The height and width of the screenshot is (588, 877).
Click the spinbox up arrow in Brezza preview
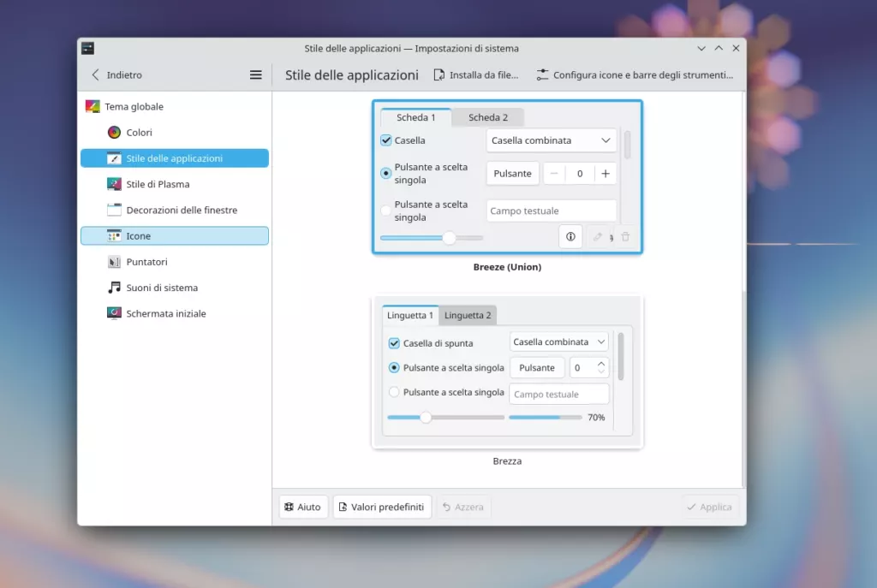pos(601,363)
